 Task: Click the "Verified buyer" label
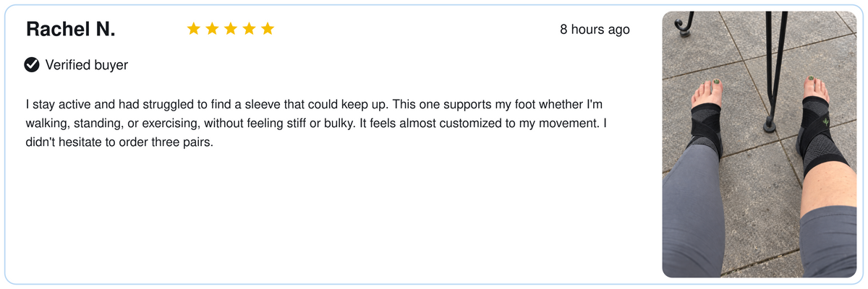(87, 65)
